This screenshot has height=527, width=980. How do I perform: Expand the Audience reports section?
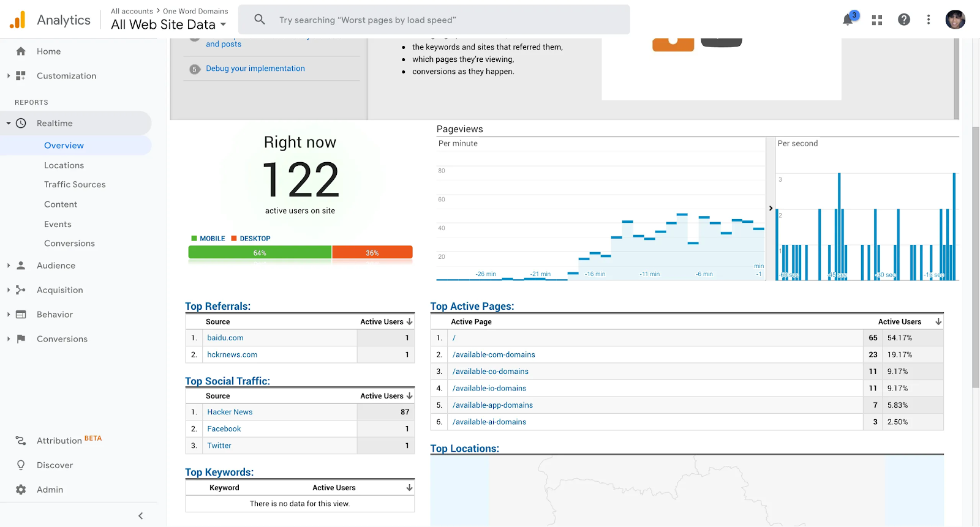(9, 266)
